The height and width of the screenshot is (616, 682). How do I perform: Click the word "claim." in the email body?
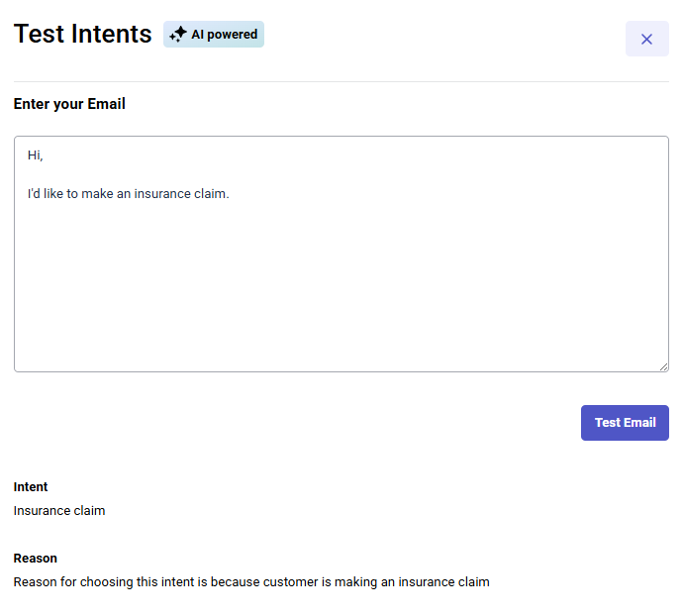[x=213, y=194]
